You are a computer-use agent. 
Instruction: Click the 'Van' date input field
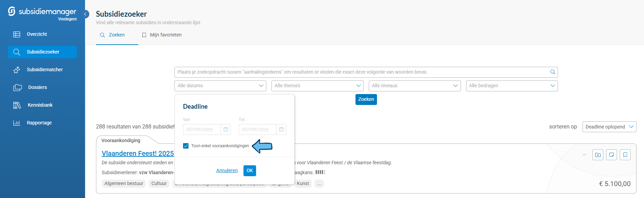[x=202, y=130]
